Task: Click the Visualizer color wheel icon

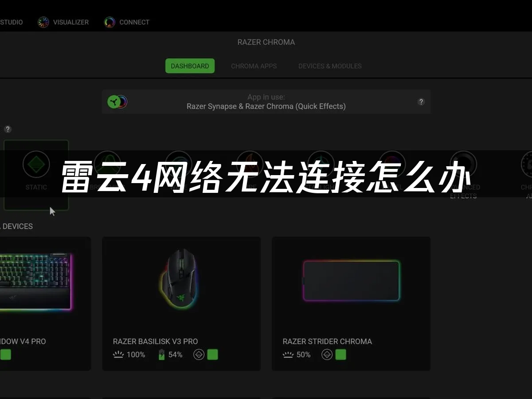Action: pyautogui.click(x=43, y=22)
